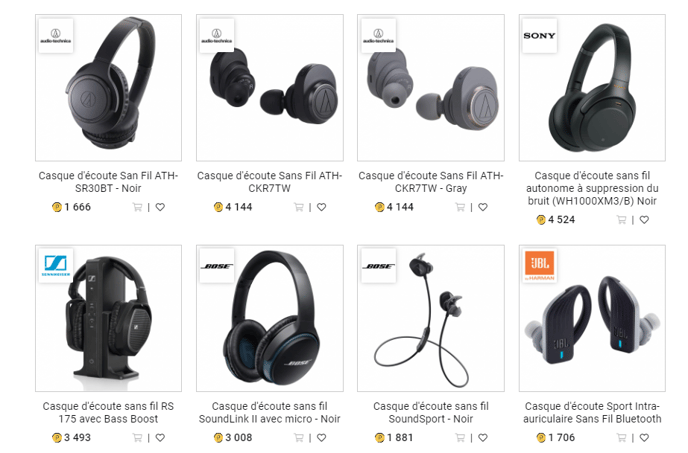Favorite the ATH-SR30BT Noir headphones
This screenshot has width=688, height=453.
160,207
